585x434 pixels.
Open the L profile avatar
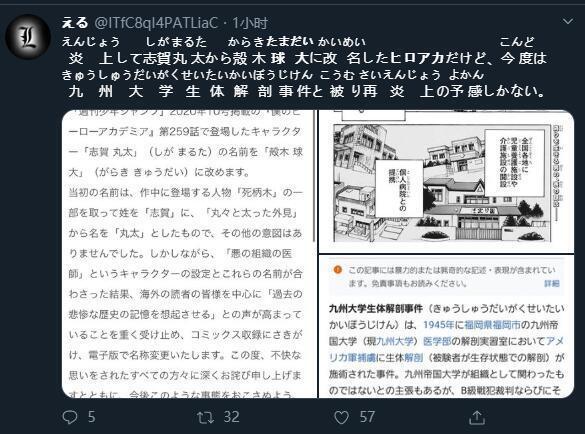click(x=28, y=37)
